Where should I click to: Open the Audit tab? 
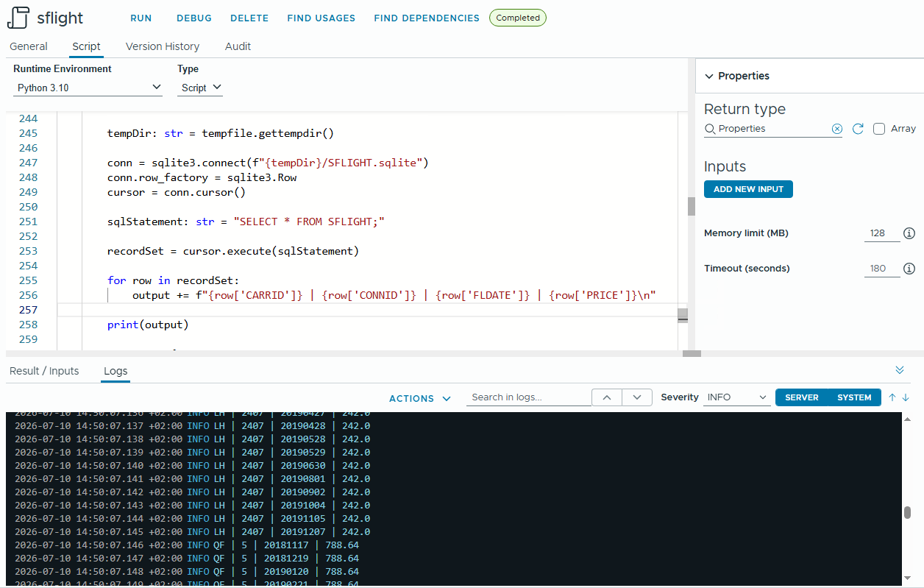(238, 46)
